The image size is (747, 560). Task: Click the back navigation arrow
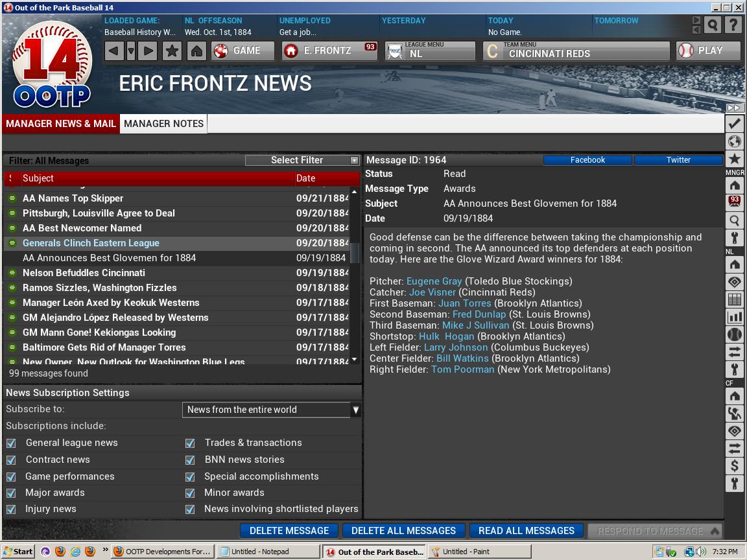point(114,51)
